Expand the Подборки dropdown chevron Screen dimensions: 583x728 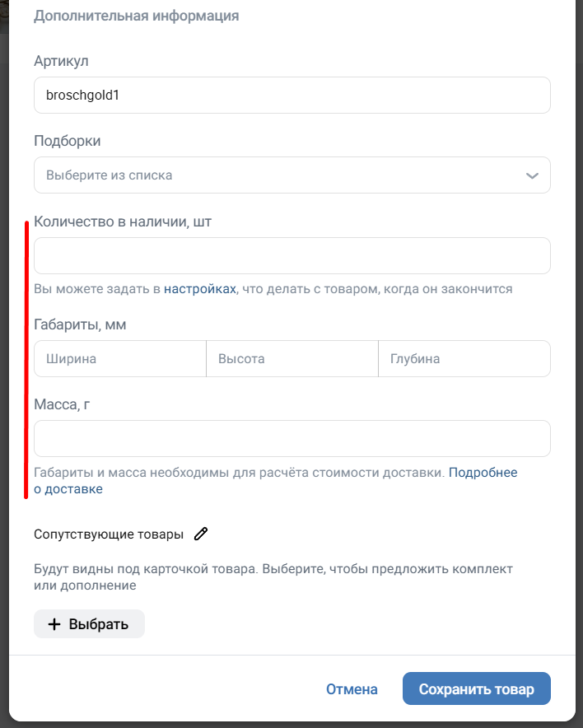click(532, 175)
